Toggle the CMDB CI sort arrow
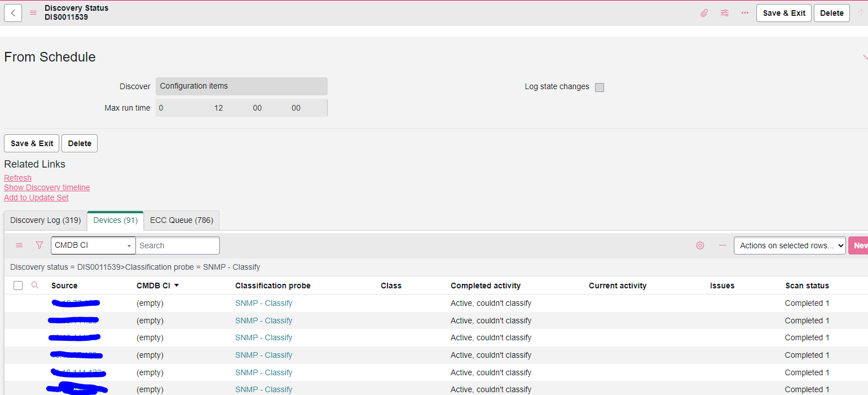This screenshot has height=395, width=868. 177,286
